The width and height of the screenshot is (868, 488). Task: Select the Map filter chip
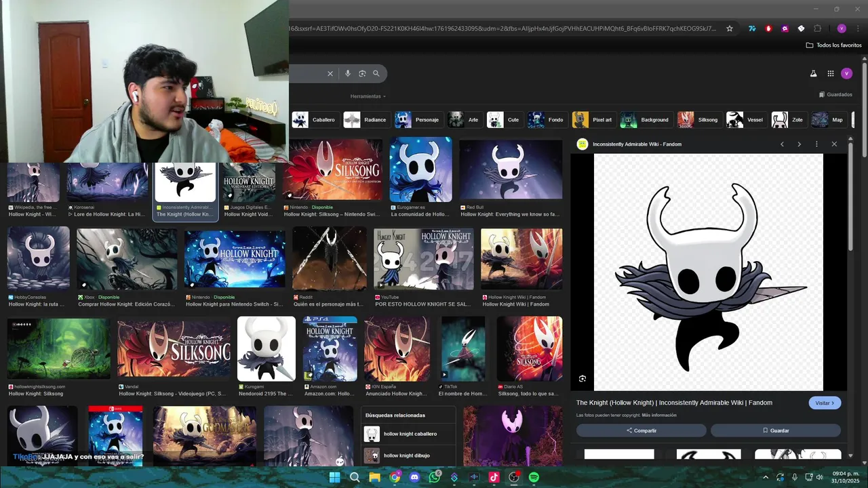tap(828, 120)
